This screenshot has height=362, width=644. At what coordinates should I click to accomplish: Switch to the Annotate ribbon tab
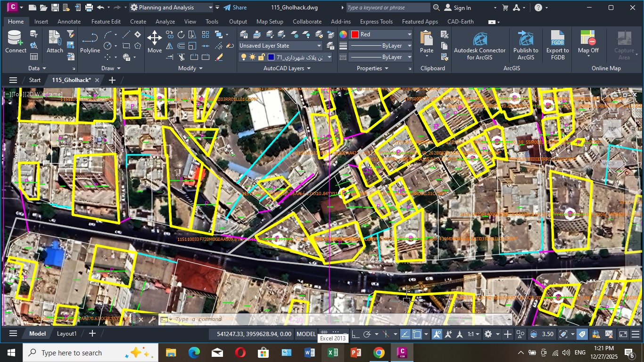point(69,22)
